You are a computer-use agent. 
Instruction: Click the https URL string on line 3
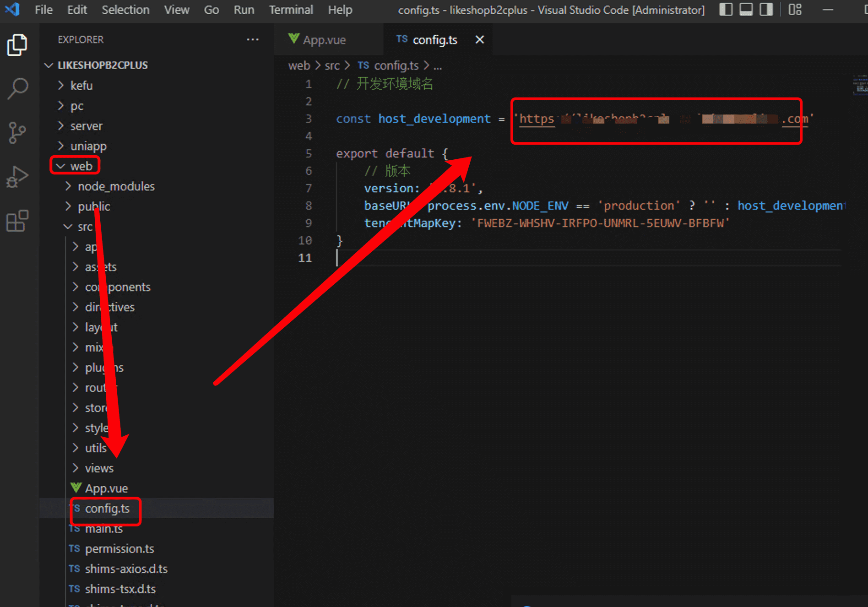(x=663, y=119)
